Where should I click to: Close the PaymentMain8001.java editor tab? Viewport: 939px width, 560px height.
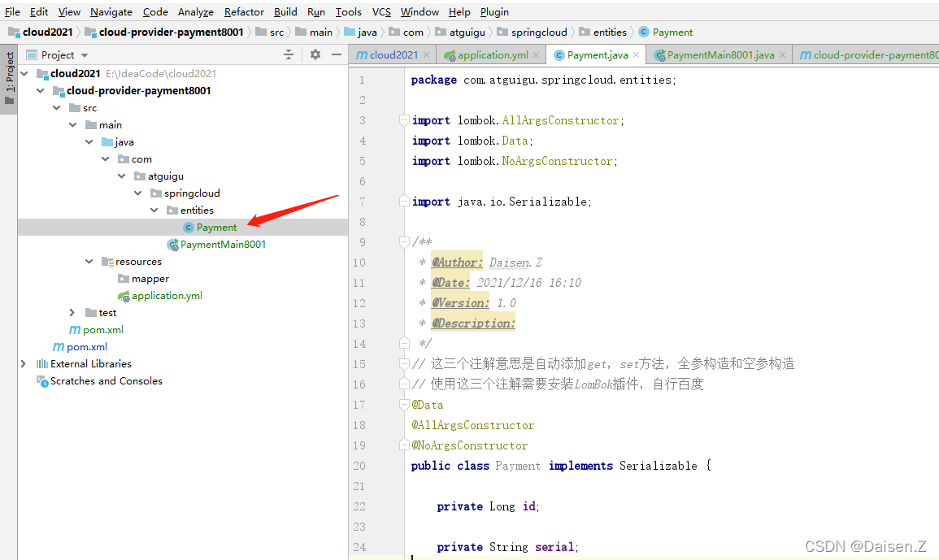[x=782, y=55]
